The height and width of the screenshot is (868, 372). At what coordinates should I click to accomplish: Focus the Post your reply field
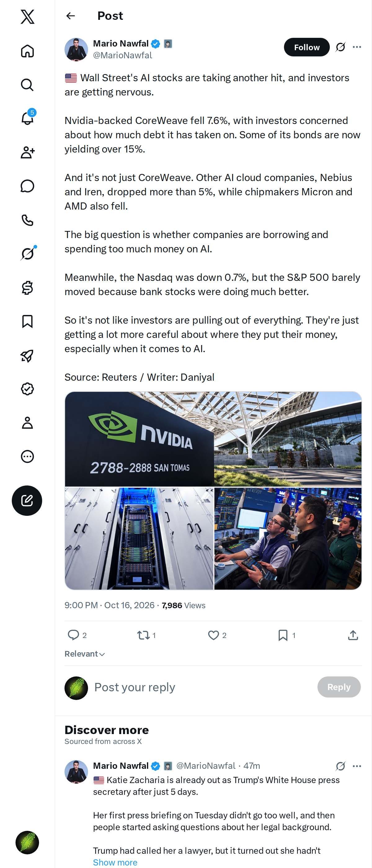click(202, 687)
